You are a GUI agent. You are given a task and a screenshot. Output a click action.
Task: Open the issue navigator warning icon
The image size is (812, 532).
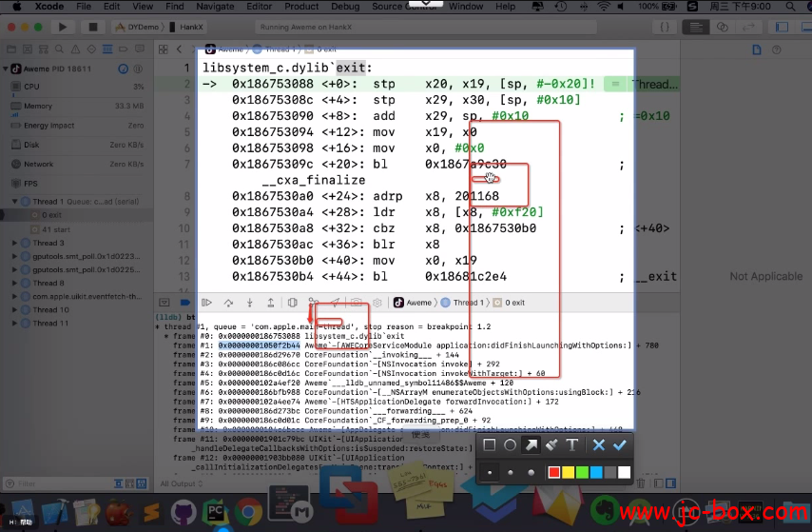tap(76, 49)
